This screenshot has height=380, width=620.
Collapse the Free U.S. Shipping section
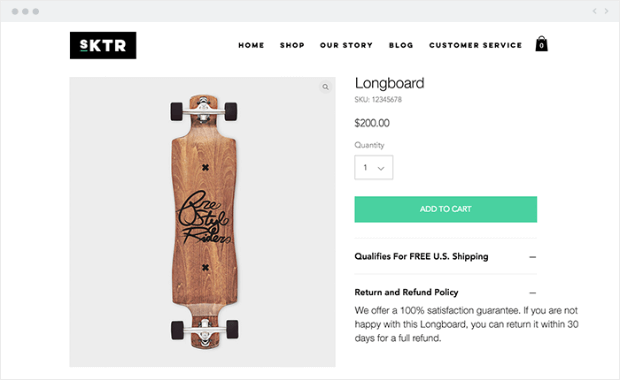pyautogui.click(x=533, y=257)
